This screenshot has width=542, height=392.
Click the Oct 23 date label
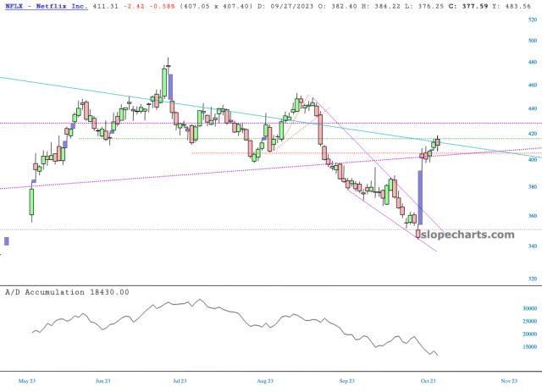(x=426, y=381)
